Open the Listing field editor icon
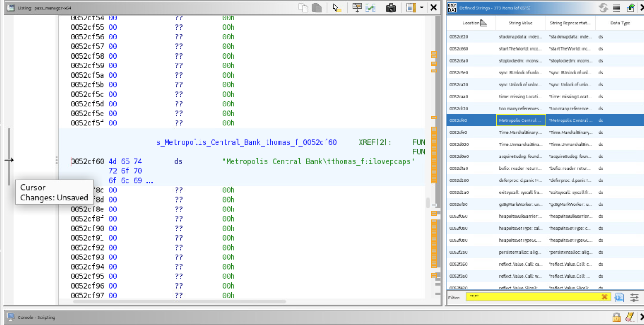The image size is (644, 325). click(x=357, y=8)
